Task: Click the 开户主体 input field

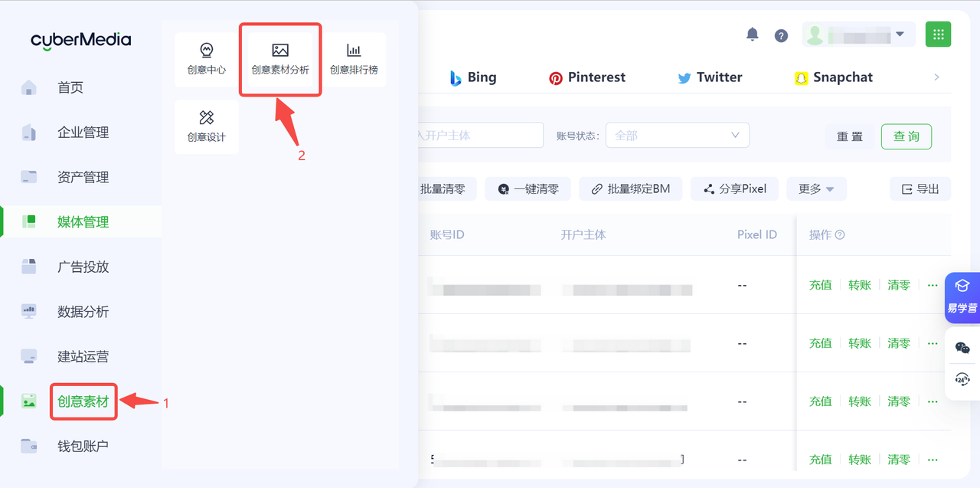Action: 480,136
